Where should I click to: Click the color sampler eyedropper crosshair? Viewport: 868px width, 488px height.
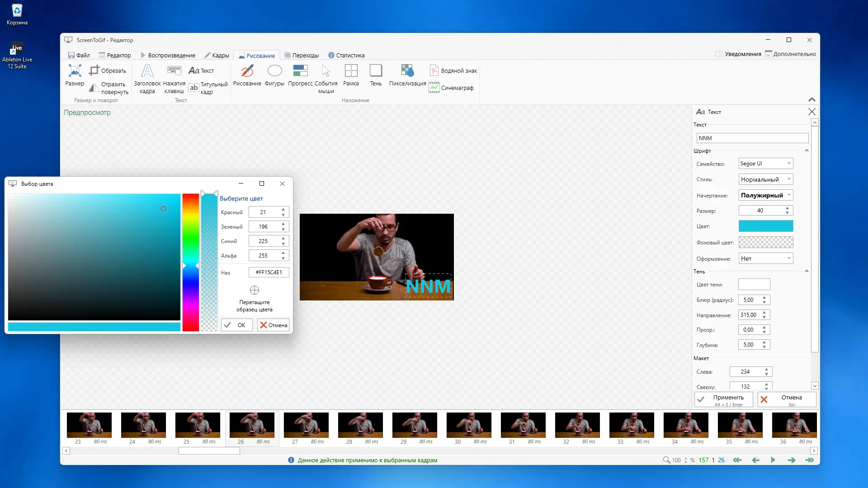pos(255,290)
